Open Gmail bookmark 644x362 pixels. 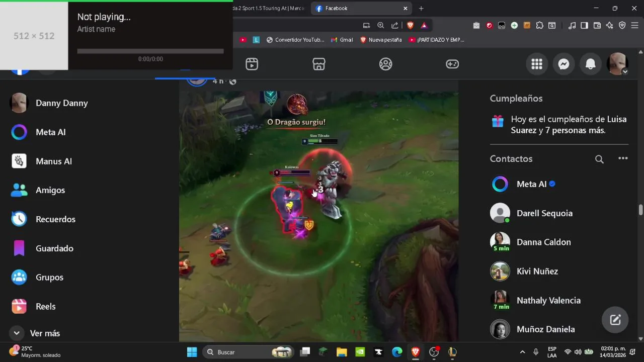tap(342, 40)
